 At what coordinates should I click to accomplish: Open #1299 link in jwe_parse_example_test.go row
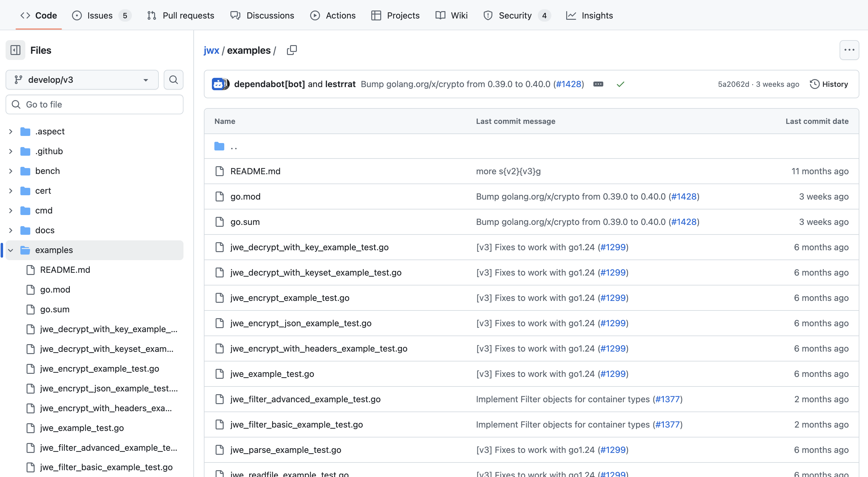pyautogui.click(x=613, y=450)
